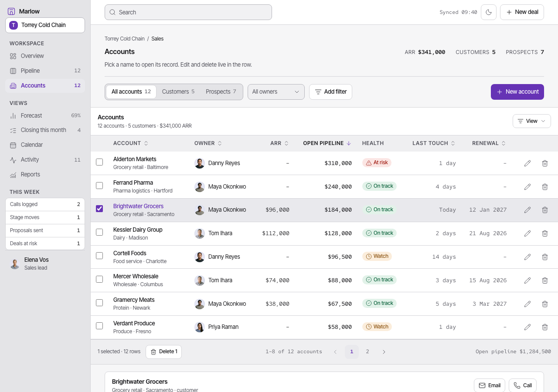Click Priya Raman's avatar
This screenshot has width=558, height=392.
pos(200,327)
